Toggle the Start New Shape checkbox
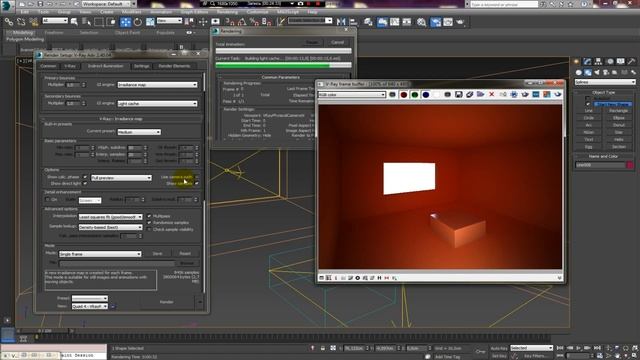Viewport: 640px width, 360px height. pos(588,104)
